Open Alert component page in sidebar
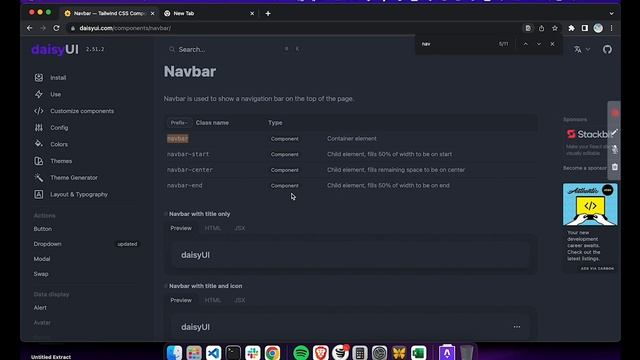 [40, 308]
